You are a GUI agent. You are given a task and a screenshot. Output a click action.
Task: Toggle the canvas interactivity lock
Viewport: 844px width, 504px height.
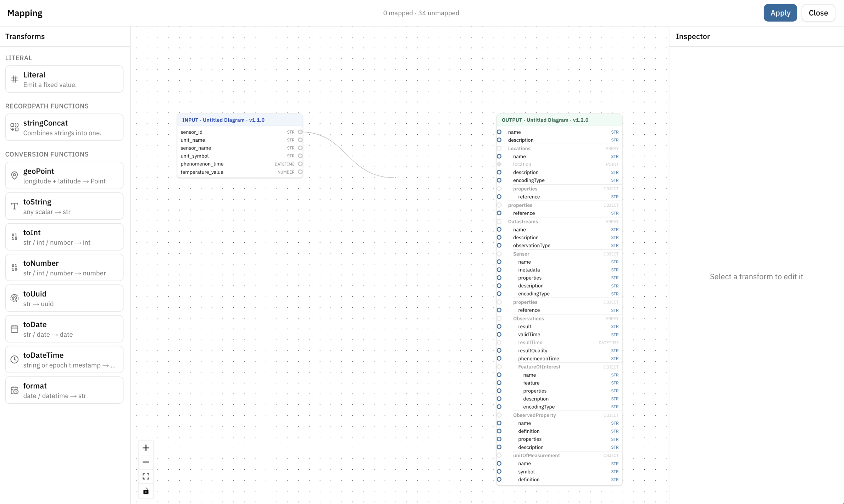pyautogui.click(x=146, y=491)
